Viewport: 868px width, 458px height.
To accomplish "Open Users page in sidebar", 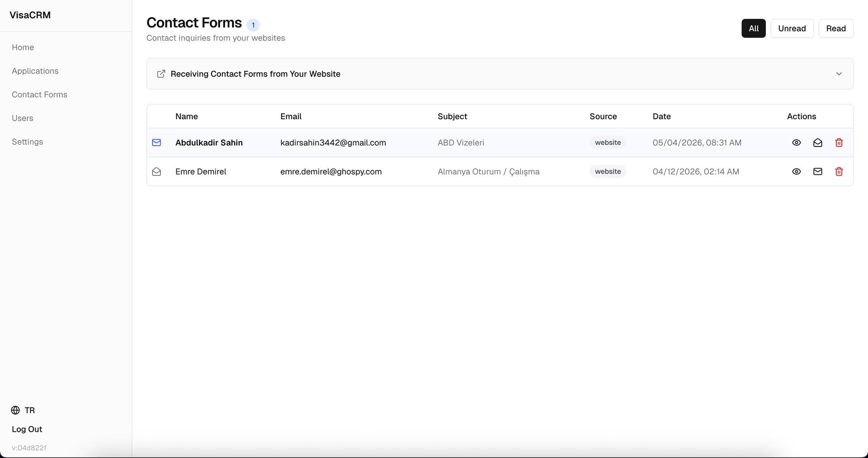I will pyautogui.click(x=23, y=118).
